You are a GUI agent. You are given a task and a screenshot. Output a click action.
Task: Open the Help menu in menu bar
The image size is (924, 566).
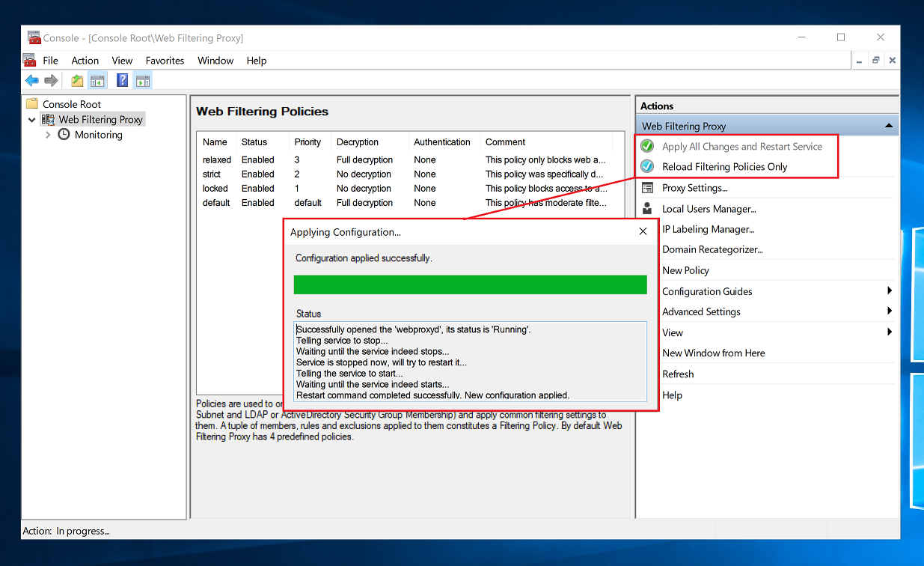[x=257, y=61]
